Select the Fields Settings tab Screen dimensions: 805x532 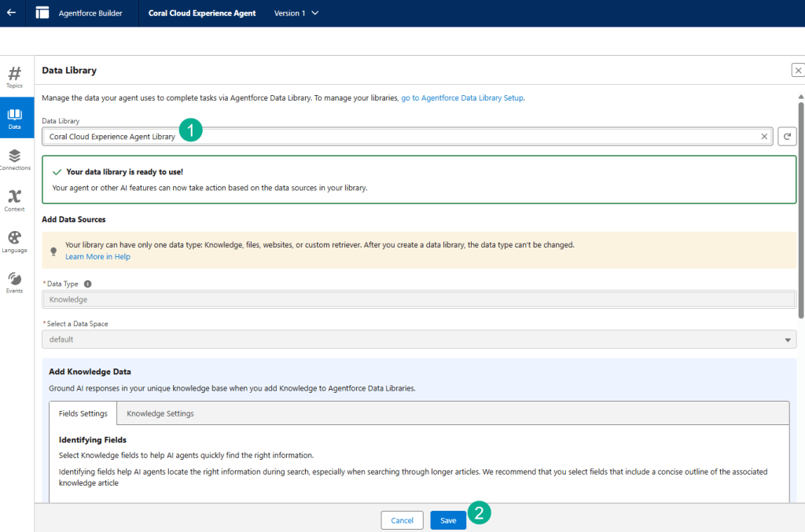83,413
